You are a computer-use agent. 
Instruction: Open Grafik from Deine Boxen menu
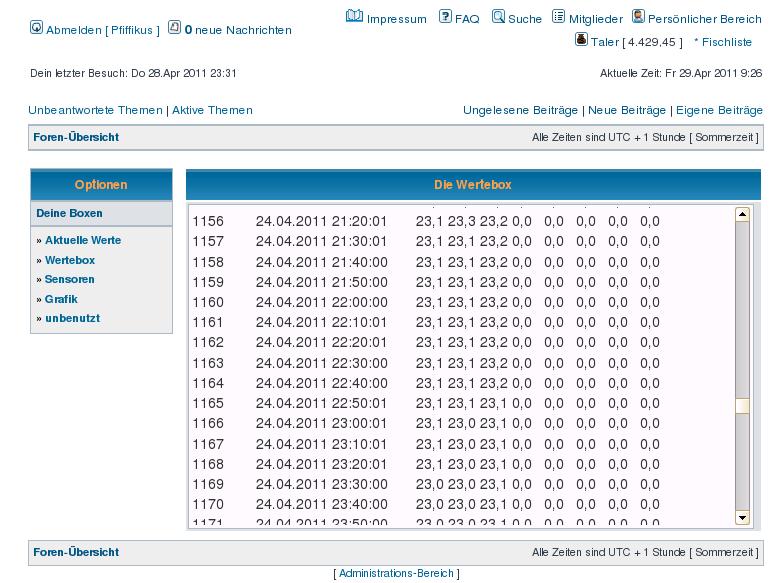61,299
